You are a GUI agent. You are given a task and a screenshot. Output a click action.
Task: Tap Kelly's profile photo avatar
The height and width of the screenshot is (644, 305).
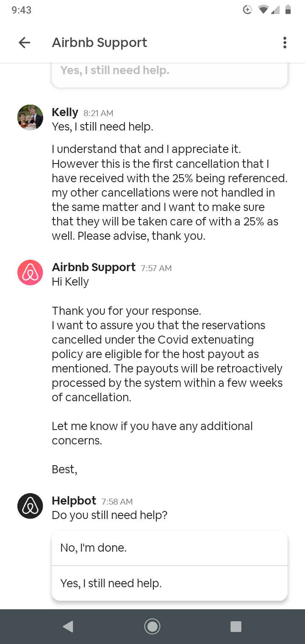click(x=30, y=117)
